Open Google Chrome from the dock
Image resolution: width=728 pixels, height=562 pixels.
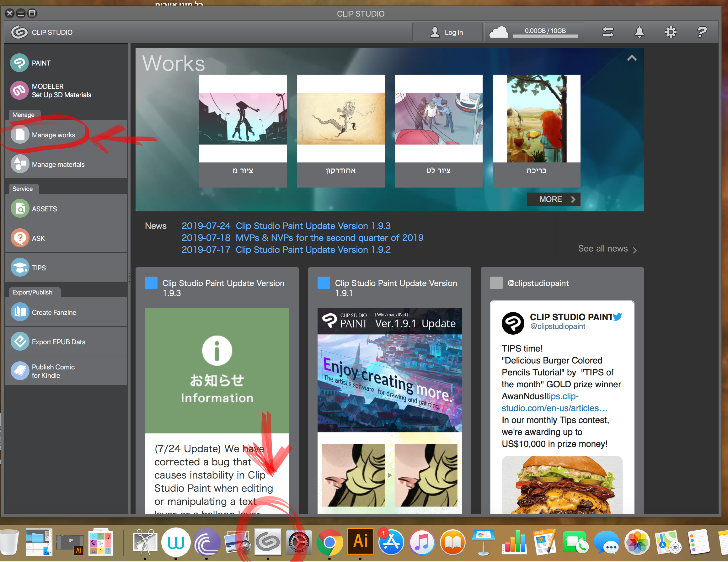click(329, 542)
